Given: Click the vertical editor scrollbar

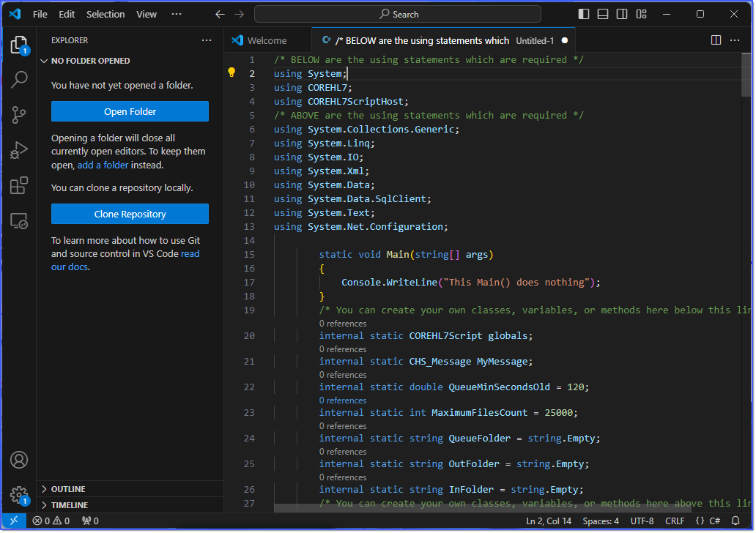Looking at the screenshot, I should (x=746, y=75).
